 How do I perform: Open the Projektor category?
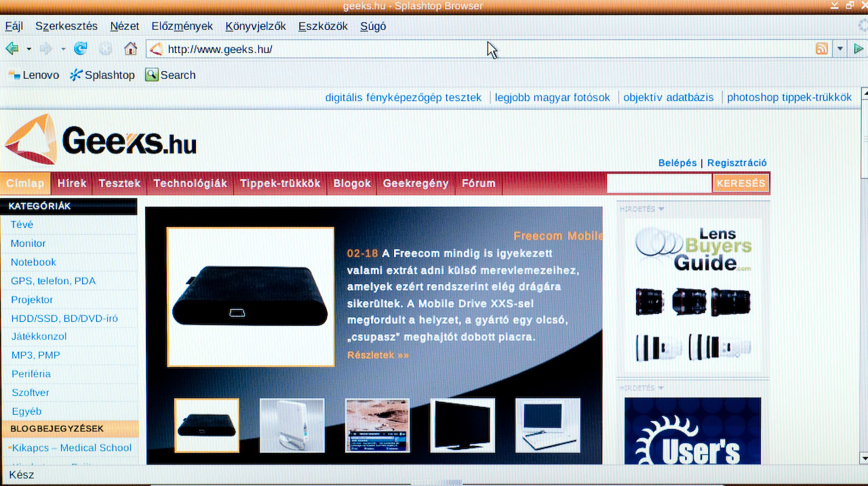coord(32,300)
